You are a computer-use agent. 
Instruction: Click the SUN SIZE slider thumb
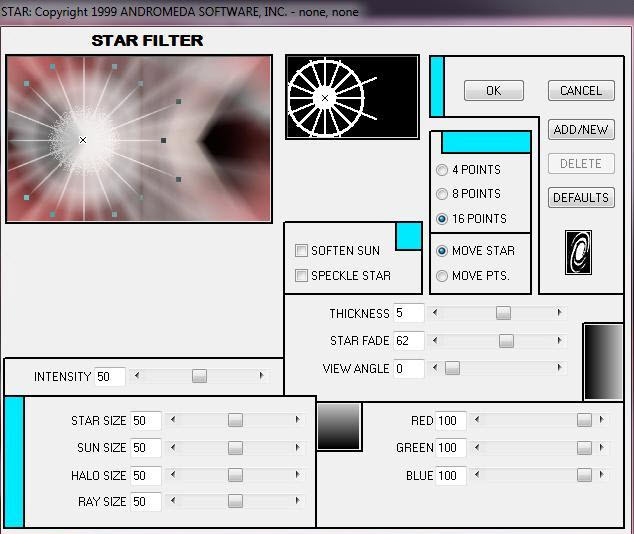point(235,447)
